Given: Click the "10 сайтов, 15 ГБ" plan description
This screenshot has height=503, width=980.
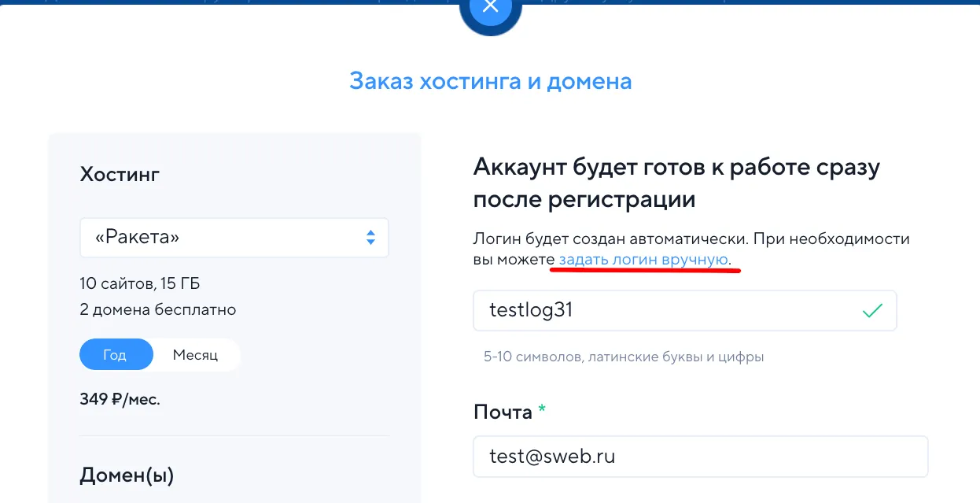Looking at the screenshot, I should pyautogui.click(x=145, y=283).
